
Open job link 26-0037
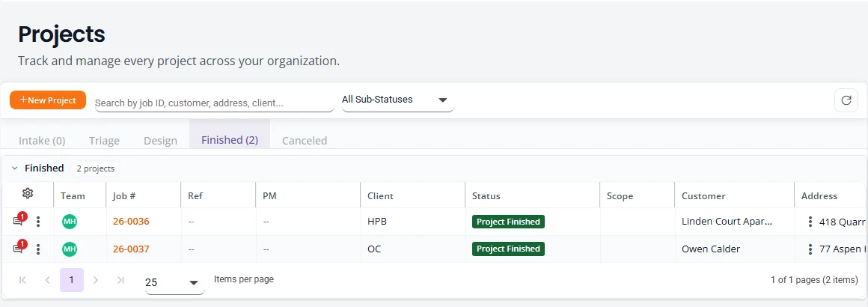(x=131, y=249)
